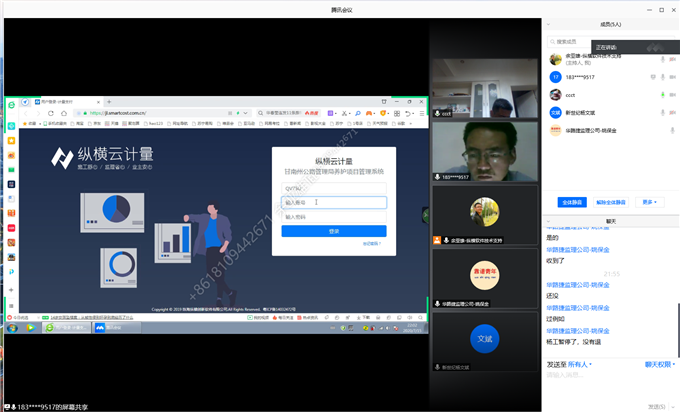Image resolution: width=680 pixels, height=412 pixels.
Task: Click the 华路捷 avatar in the member list
Action: pos(556,131)
